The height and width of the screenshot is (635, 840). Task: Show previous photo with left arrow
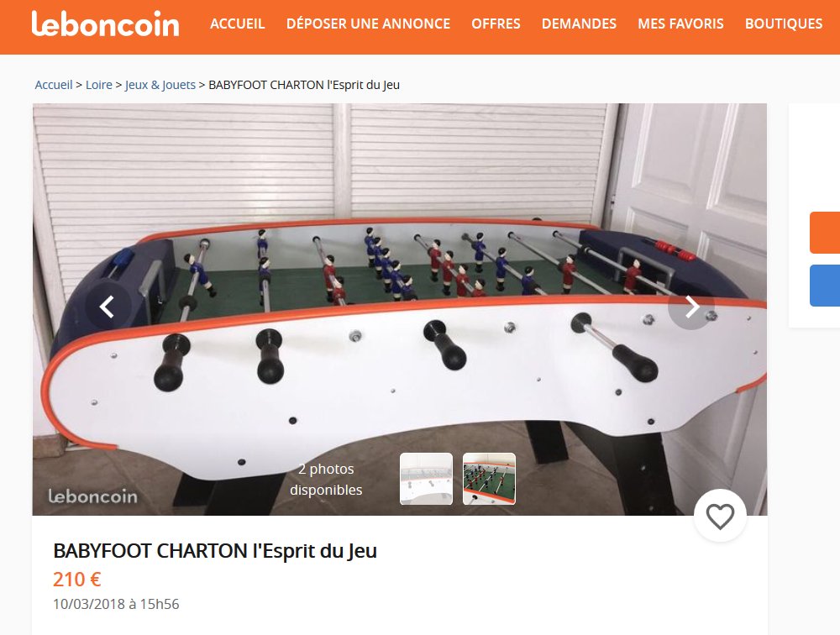108,307
